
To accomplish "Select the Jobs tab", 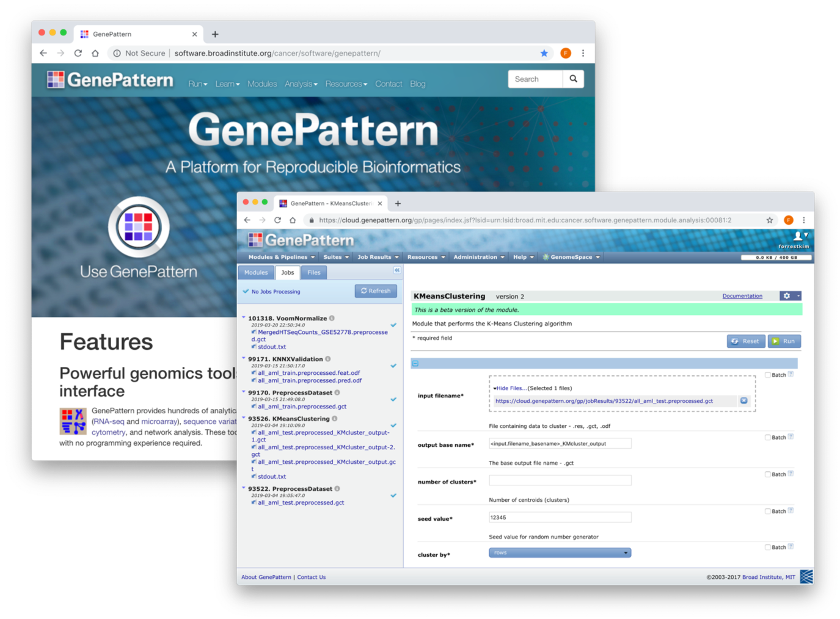I will click(x=288, y=273).
